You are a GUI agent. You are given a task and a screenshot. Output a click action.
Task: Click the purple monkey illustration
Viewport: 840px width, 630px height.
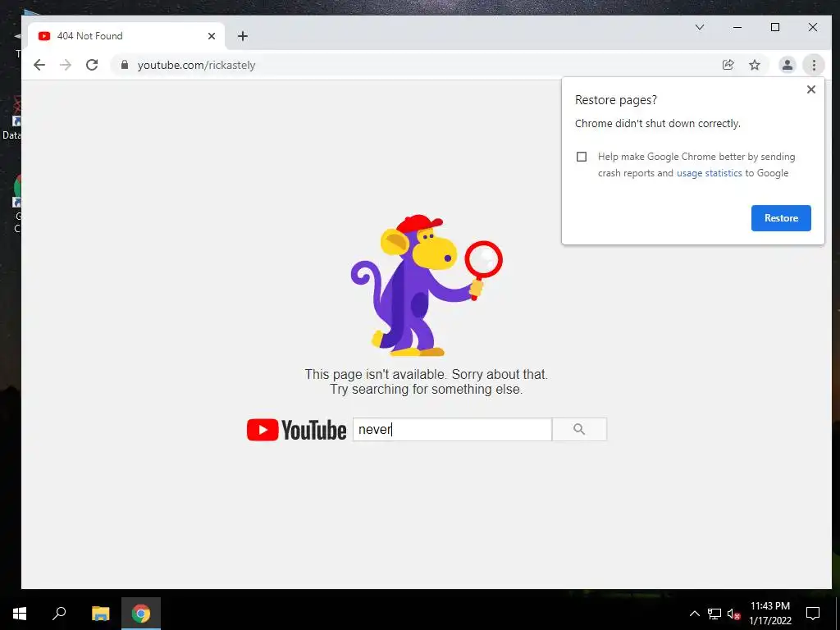(427, 285)
